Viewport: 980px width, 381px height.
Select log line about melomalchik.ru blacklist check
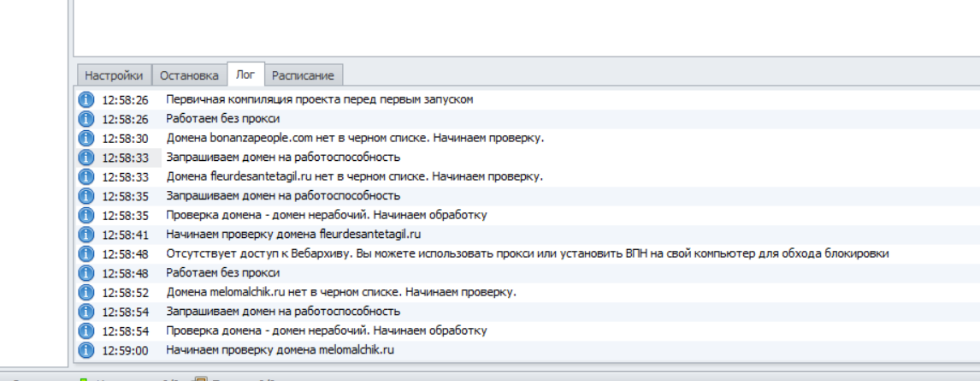pos(340,292)
